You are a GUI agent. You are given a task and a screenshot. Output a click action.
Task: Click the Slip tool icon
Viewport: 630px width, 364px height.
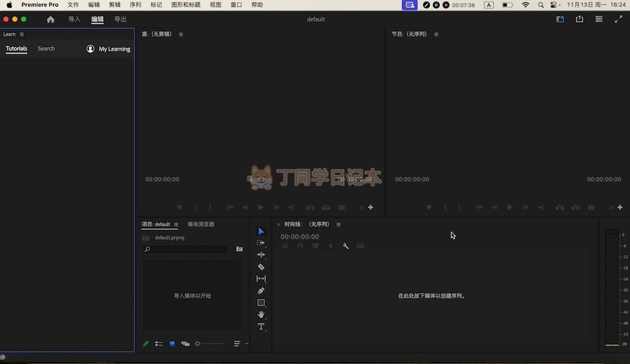(x=261, y=279)
